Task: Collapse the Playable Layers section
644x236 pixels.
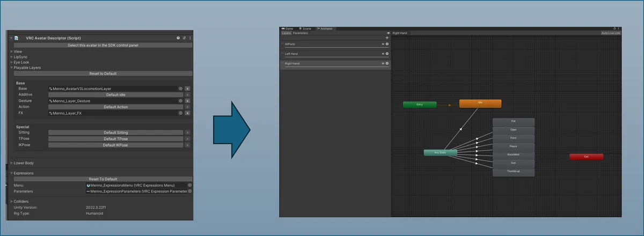Action: [12, 68]
